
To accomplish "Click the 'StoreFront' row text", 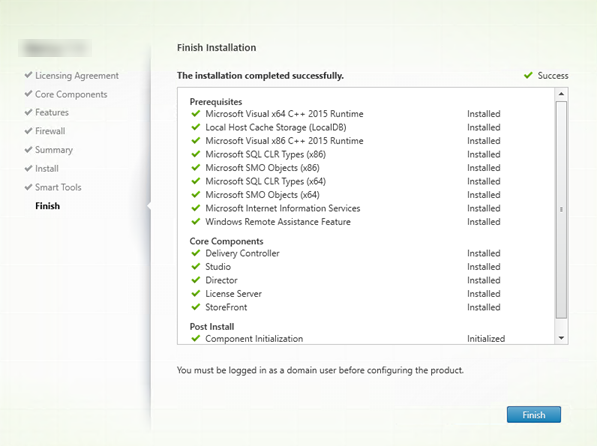I will tap(226, 307).
